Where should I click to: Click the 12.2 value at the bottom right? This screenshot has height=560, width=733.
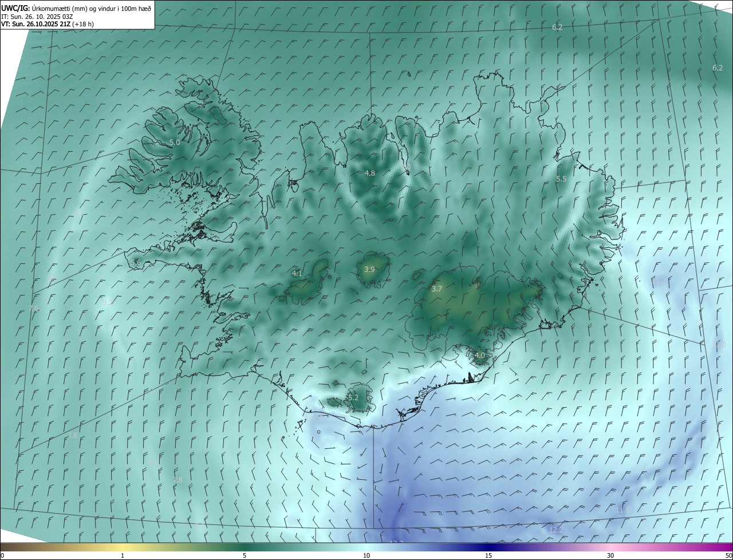(556, 530)
